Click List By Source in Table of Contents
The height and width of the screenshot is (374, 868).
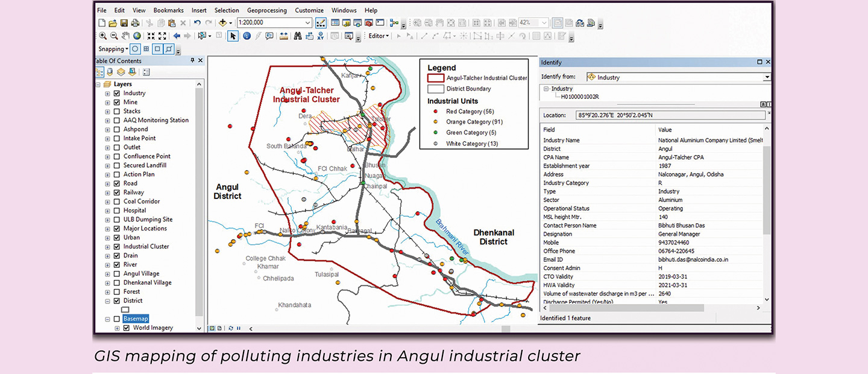(x=110, y=72)
